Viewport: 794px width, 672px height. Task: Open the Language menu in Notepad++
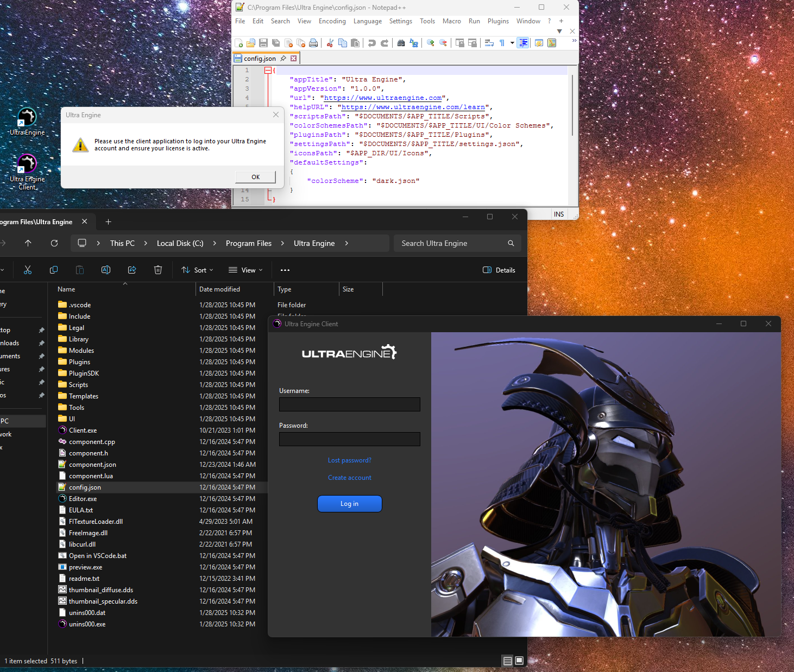(x=368, y=21)
